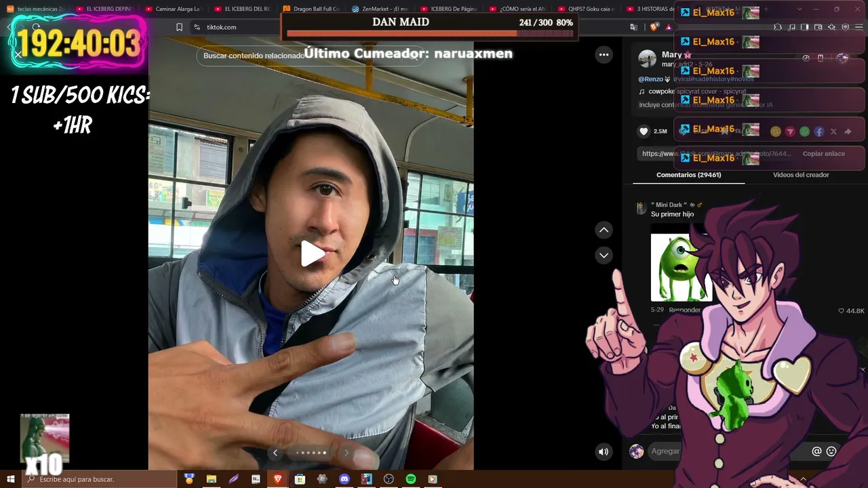Open Brave browser from the taskbar

(x=277, y=479)
